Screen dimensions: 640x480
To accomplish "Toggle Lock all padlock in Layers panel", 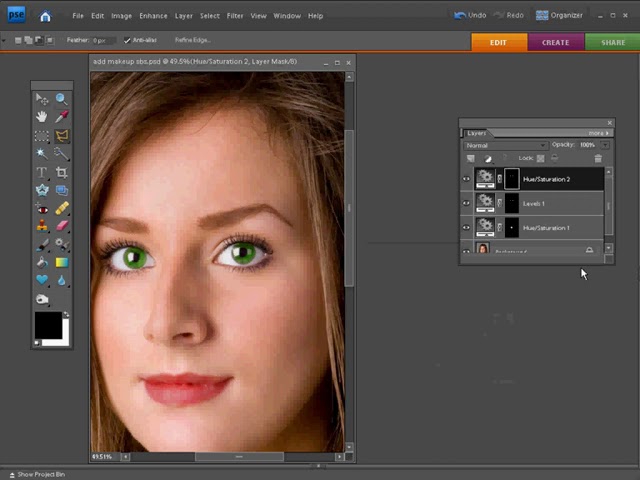I will tap(554, 158).
